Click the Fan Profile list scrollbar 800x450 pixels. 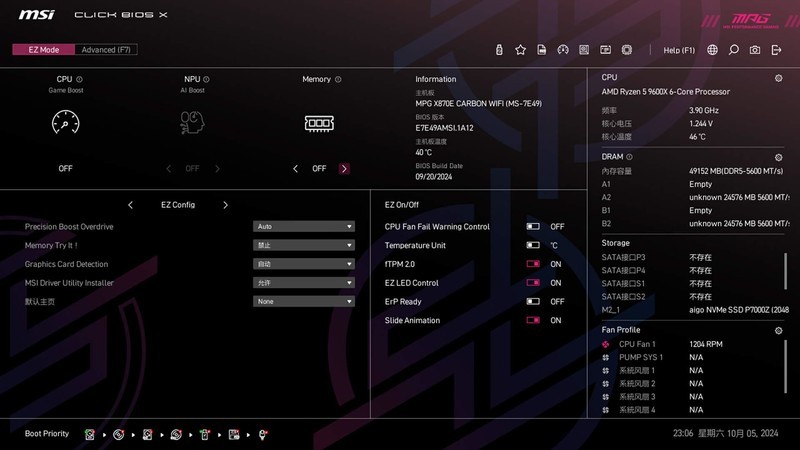tap(785, 367)
